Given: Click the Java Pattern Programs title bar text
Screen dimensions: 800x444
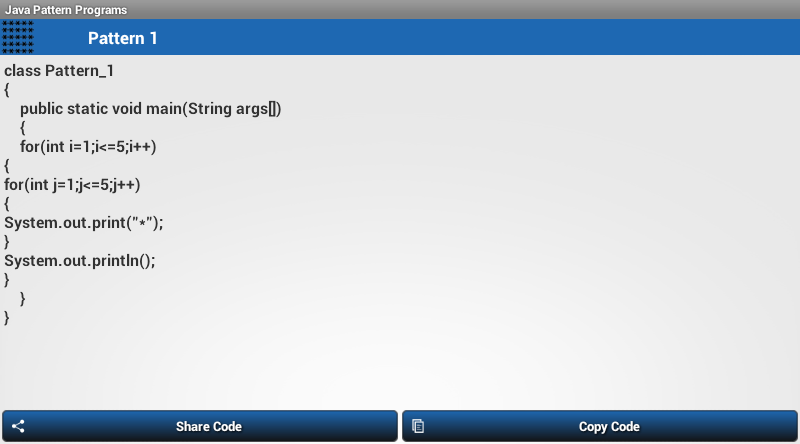Looking at the screenshot, I should pos(66,9).
